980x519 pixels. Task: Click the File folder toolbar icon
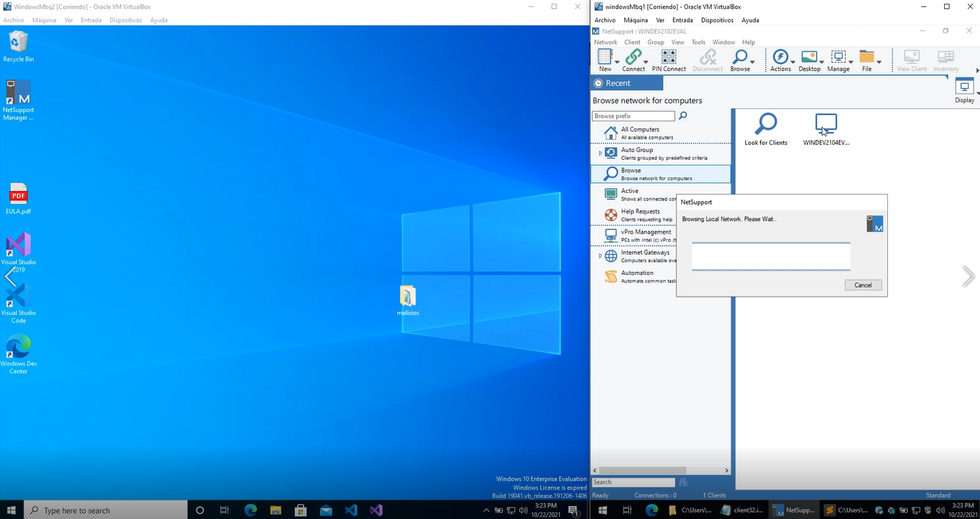pyautogui.click(x=866, y=57)
